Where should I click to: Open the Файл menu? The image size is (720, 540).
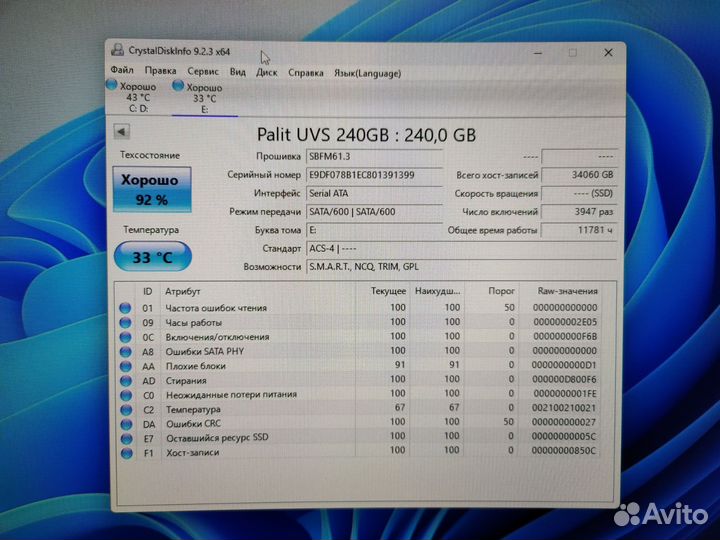[122, 70]
